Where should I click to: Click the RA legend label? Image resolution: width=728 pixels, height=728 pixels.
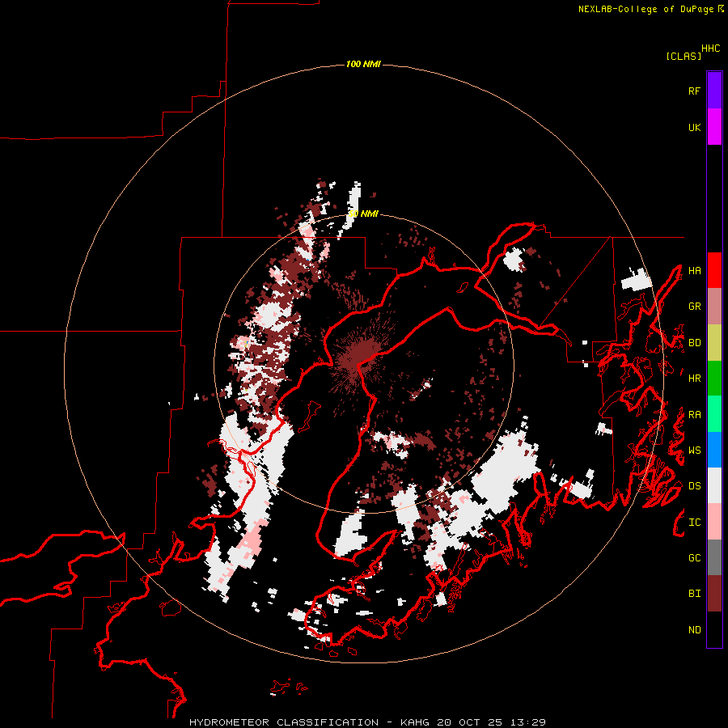point(694,415)
